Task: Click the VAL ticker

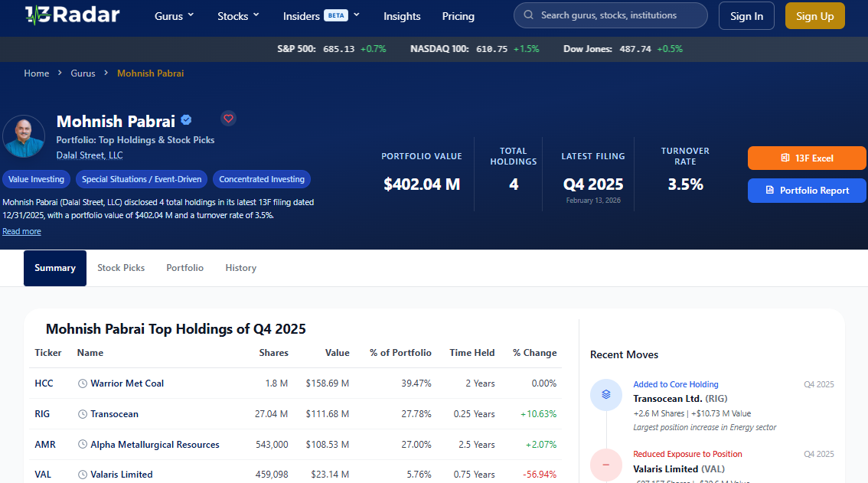Action: pyautogui.click(x=43, y=475)
